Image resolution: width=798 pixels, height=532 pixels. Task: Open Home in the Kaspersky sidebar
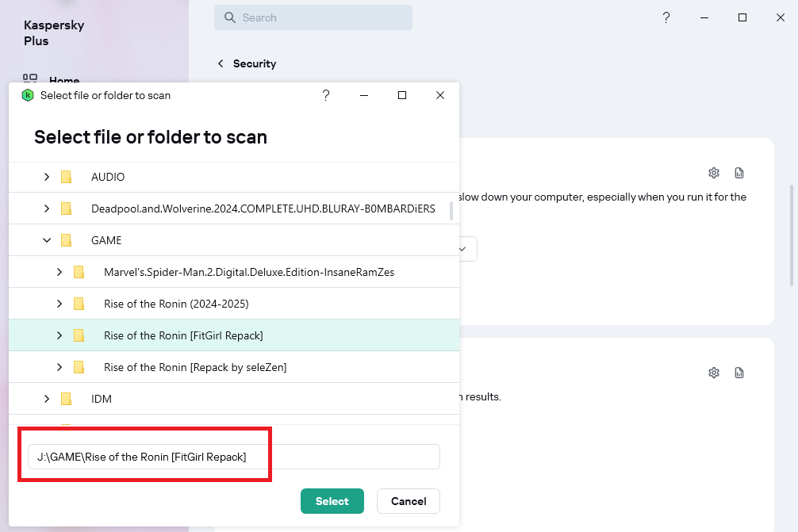point(64,79)
